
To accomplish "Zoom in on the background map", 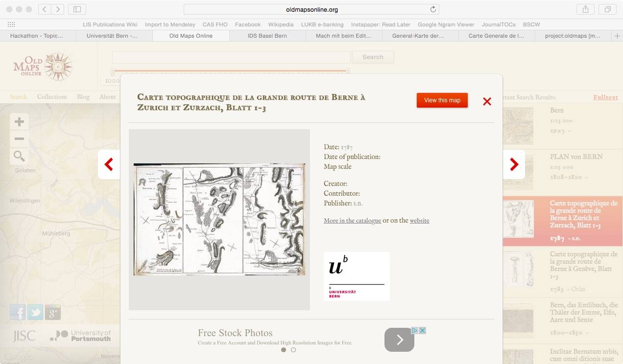I will click(19, 122).
